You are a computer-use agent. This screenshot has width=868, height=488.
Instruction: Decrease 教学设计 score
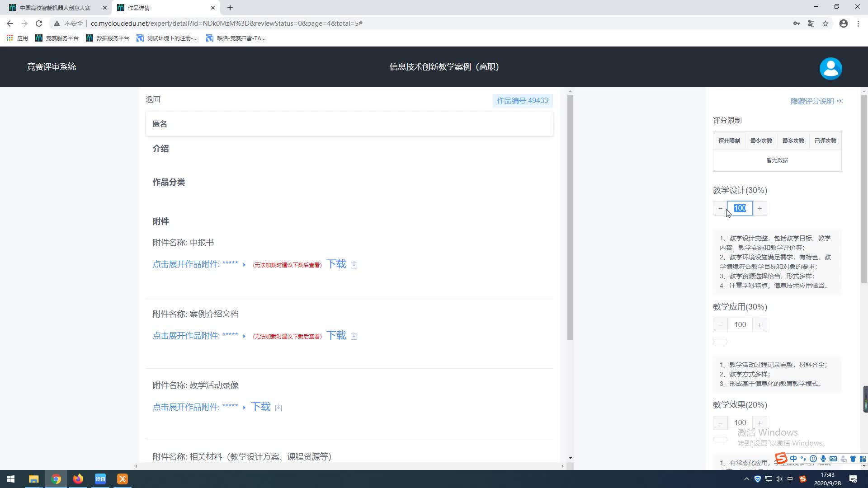[720, 208]
